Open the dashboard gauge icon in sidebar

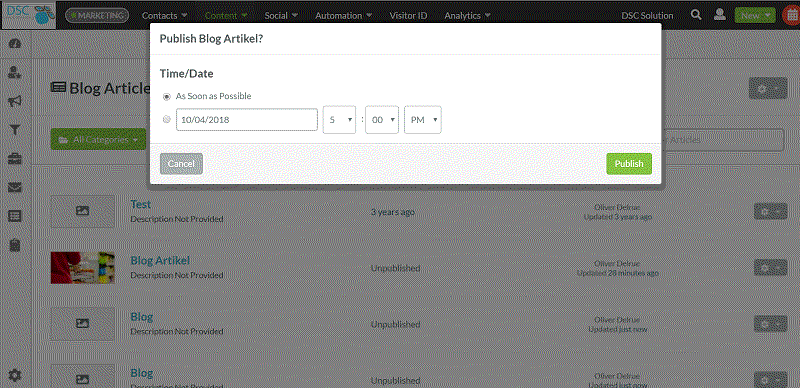click(x=15, y=43)
